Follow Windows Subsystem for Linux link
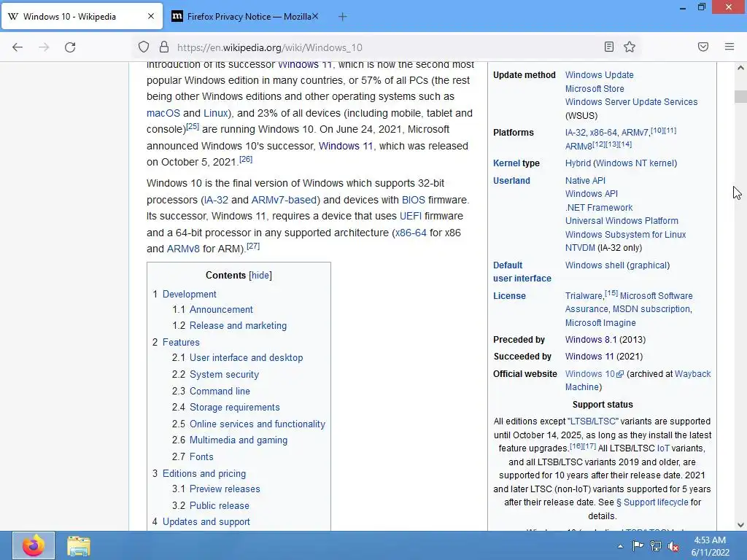 coord(625,235)
